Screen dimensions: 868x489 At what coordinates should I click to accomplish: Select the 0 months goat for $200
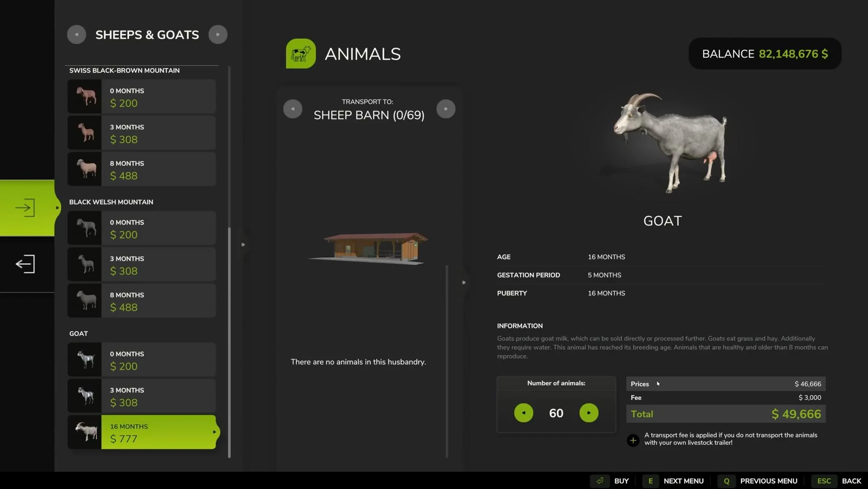(142, 360)
